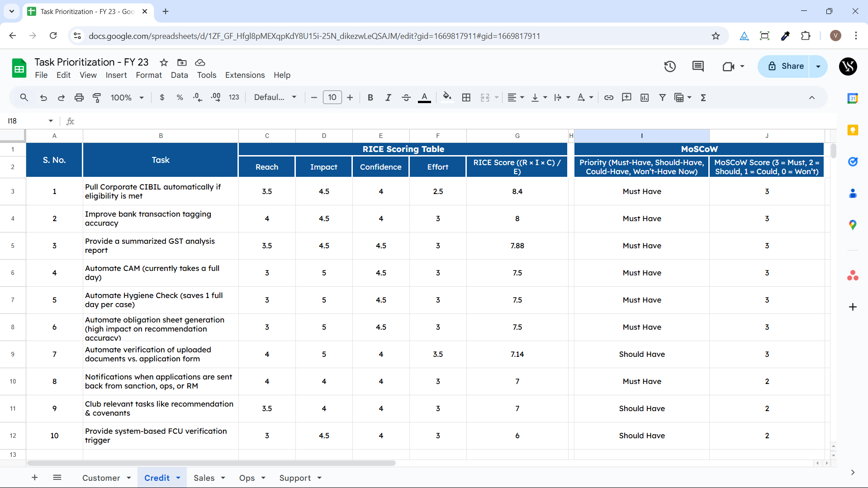This screenshot has width=868, height=488.
Task: View cloud save status
Action: pos(200,62)
